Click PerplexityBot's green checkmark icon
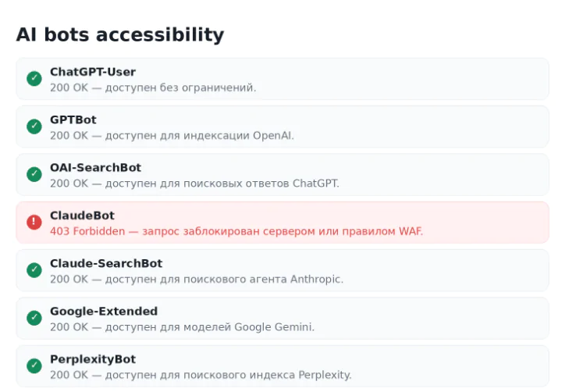 click(x=34, y=365)
